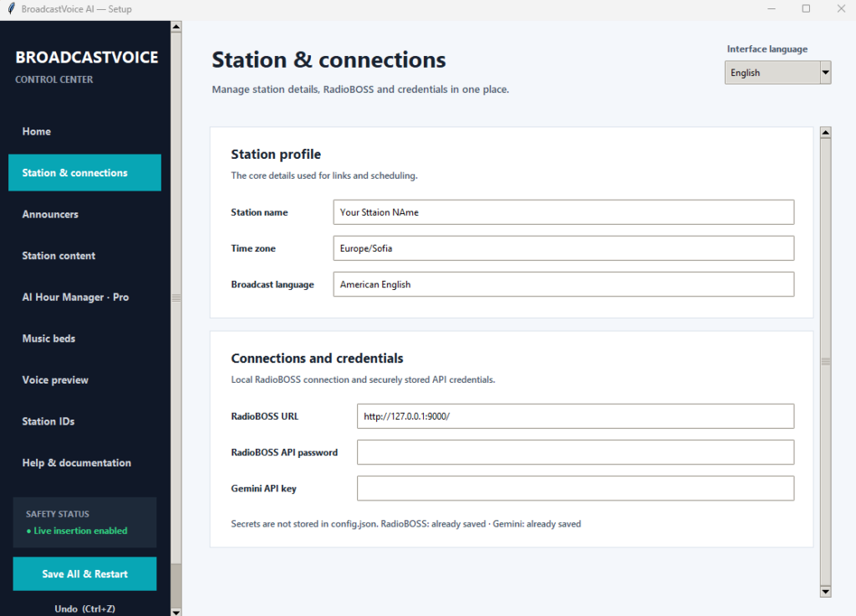Click the Connections and credentials heading
The height and width of the screenshot is (616, 856).
[317, 359]
